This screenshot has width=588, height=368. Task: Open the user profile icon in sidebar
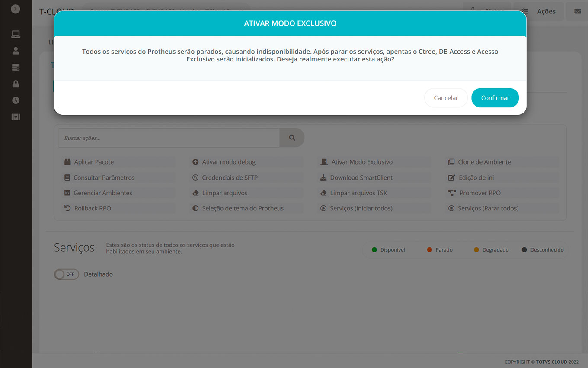point(16,51)
